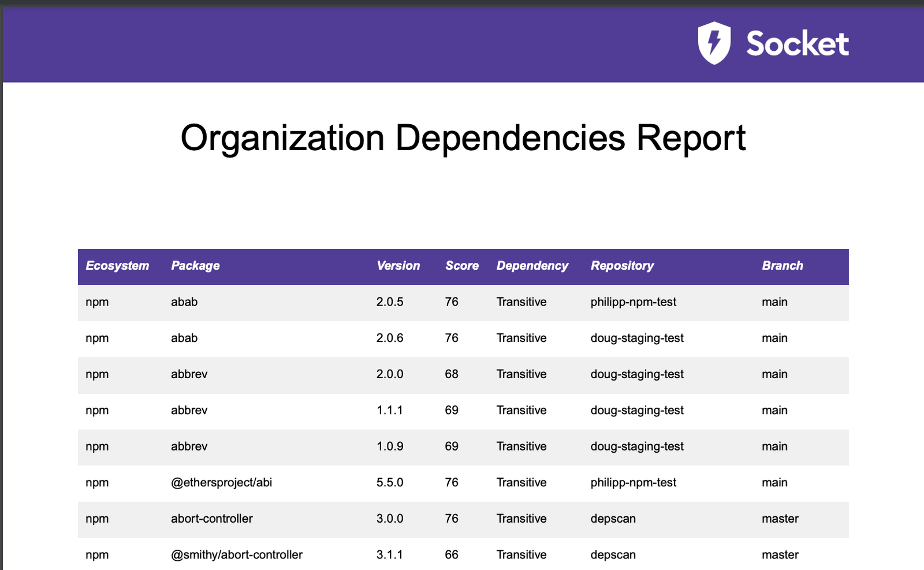Click score 66 for @smithy/abort-controller
The height and width of the screenshot is (570, 924).
[452, 554]
